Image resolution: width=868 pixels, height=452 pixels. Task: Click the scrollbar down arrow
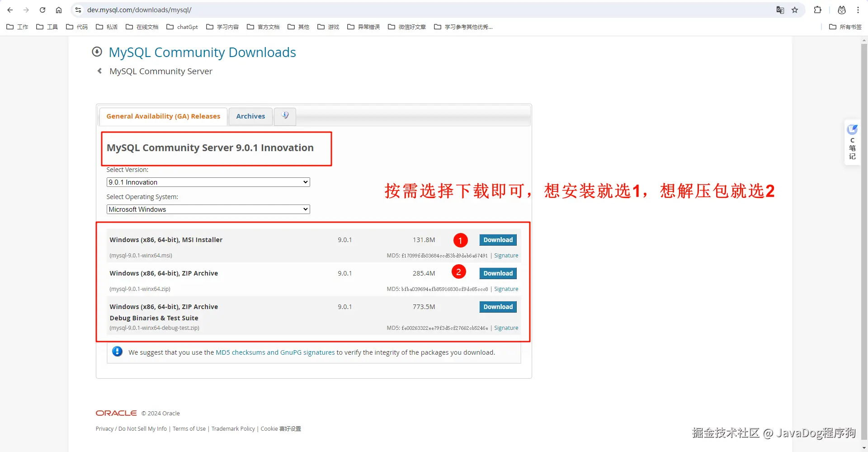click(x=864, y=448)
